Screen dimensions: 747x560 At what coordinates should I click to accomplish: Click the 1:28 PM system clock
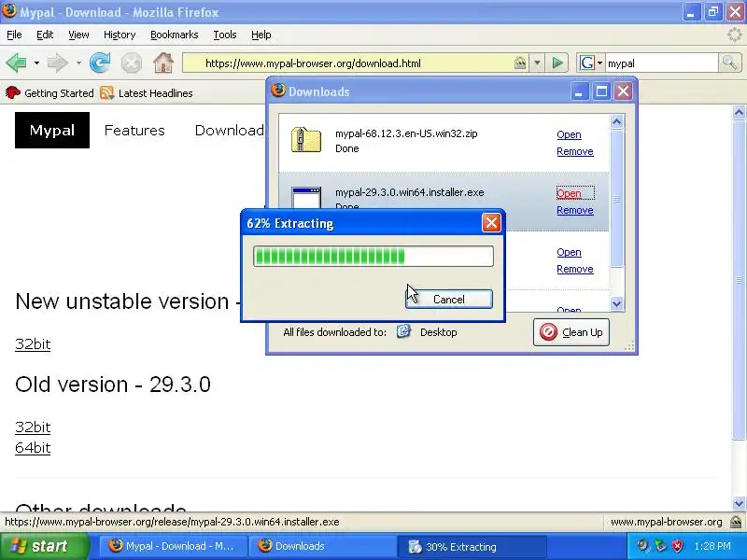pyautogui.click(x=712, y=546)
